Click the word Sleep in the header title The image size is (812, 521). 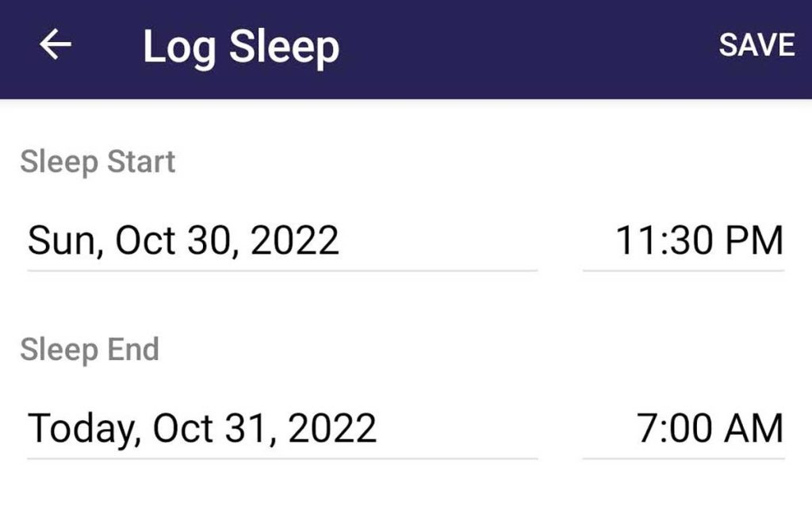pyautogui.click(x=284, y=48)
